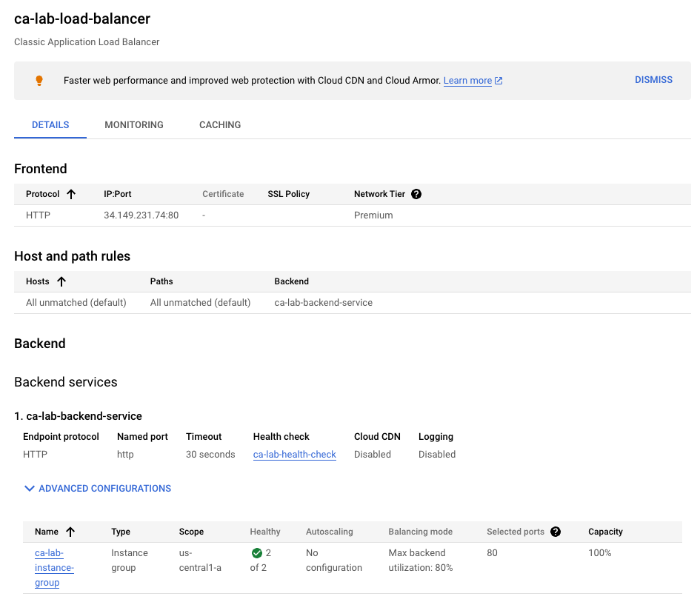The width and height of the screenshot is (700, 602).
Task: Switch to the Monitoring tab
Action: click(x=134, y=125)
